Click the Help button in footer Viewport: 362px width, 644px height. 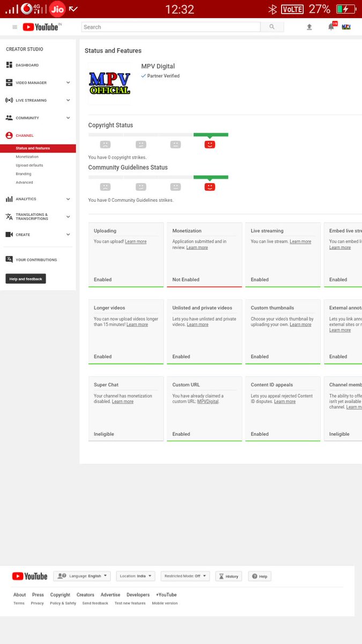point(260,576)
